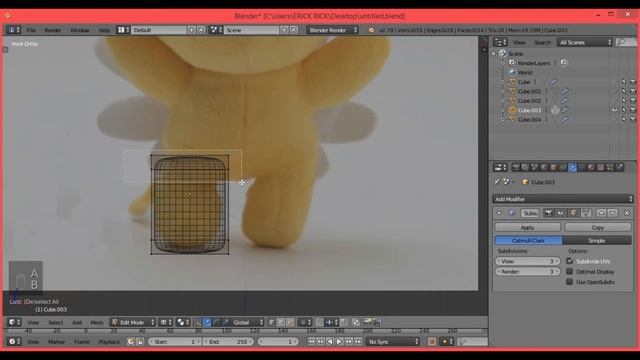Click the RenderLayers icon in outliner

(x=512, y=63)
